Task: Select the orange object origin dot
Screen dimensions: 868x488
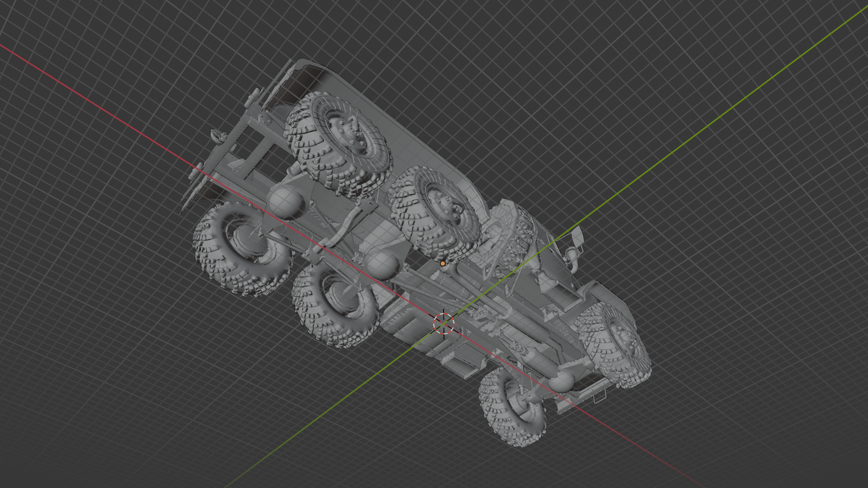Action: coord(443,263)
